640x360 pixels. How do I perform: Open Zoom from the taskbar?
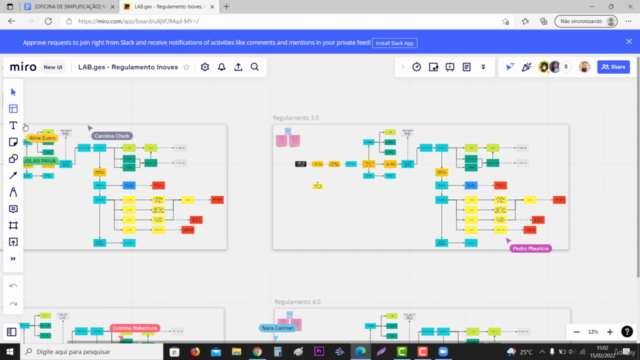[x=443, y=352]
